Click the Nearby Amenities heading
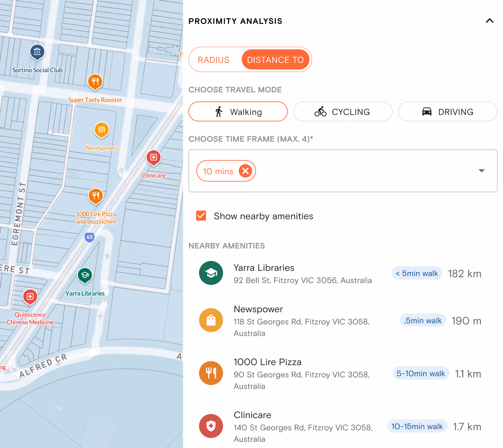Screen dimensions: 503x448 227,246
